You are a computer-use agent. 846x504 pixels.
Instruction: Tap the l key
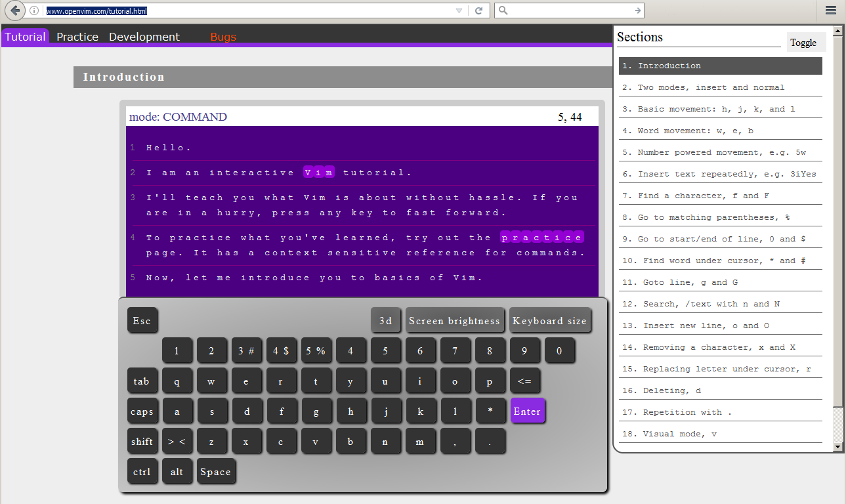(455, 411)
